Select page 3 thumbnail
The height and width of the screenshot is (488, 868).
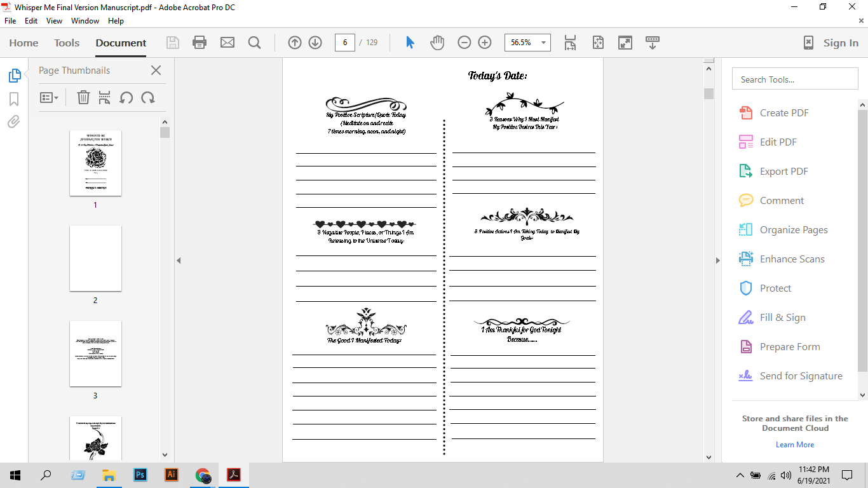pyautogui.click(x=95, y=354)
